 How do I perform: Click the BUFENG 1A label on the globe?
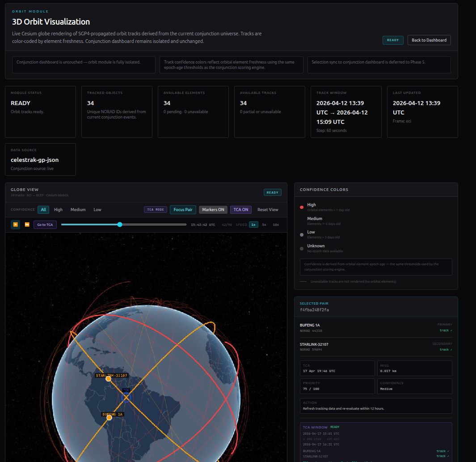(112, 414)
